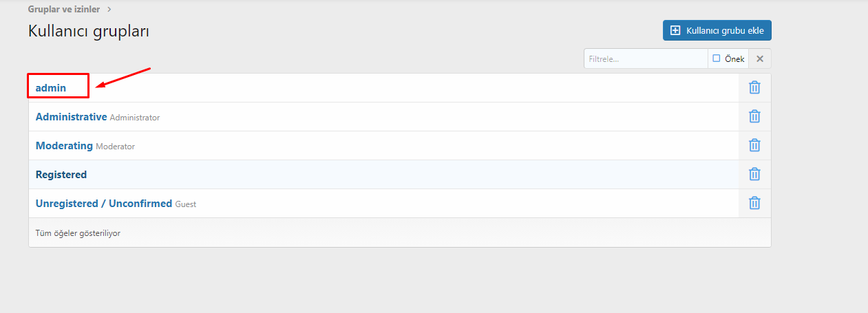The width and height of the screenshot is (868, 313).
Task: Click Kullanıcı grubu ekle button
Action: click(717, 30)
